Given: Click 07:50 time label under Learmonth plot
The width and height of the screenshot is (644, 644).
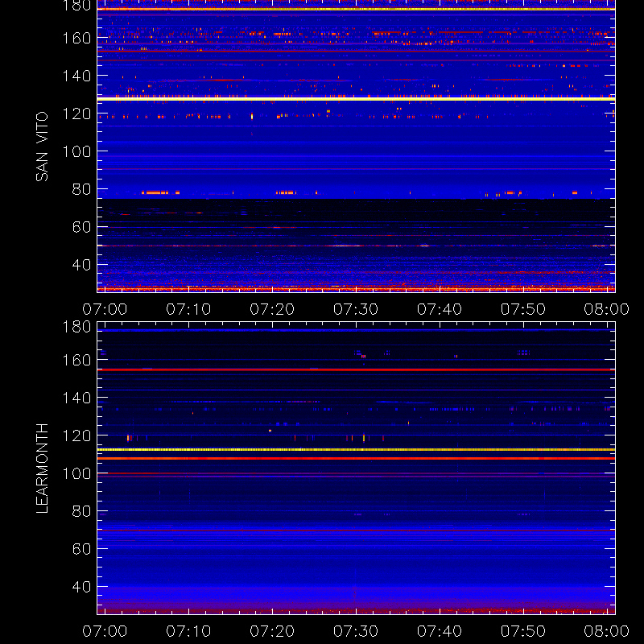Looking at the screenshot, I should coord(522,631).
